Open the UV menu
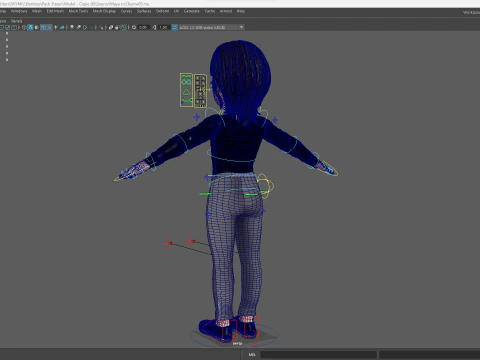The image size is (480, 360). point(176,11)
